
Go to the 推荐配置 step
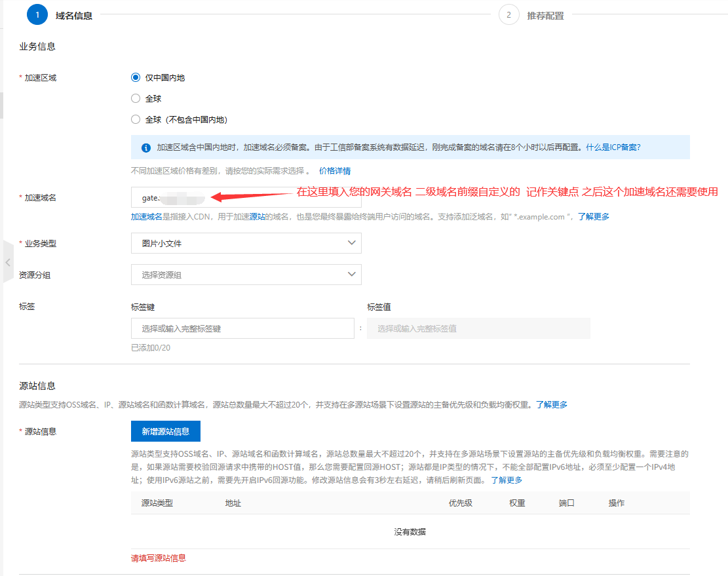(x=545, y=16)
